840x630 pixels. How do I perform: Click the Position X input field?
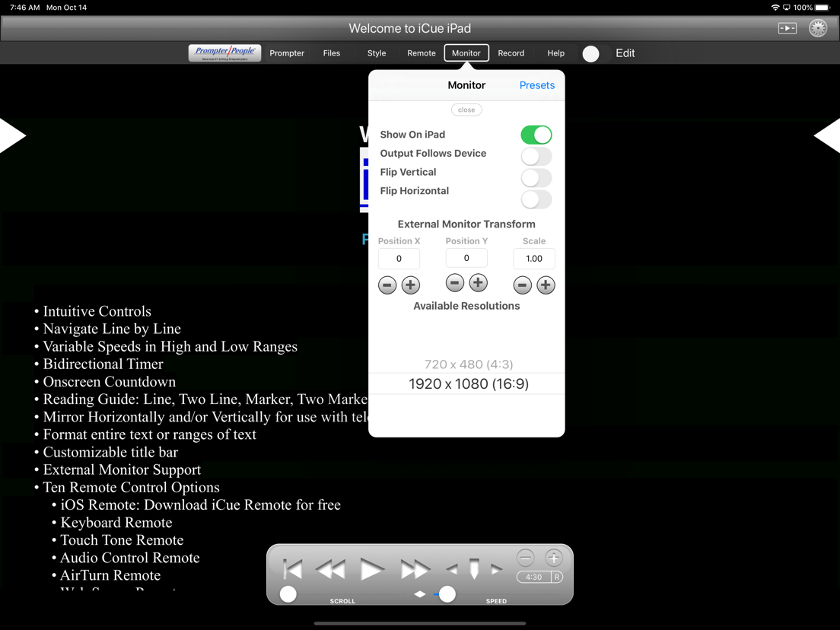click(x=399, y=259)
